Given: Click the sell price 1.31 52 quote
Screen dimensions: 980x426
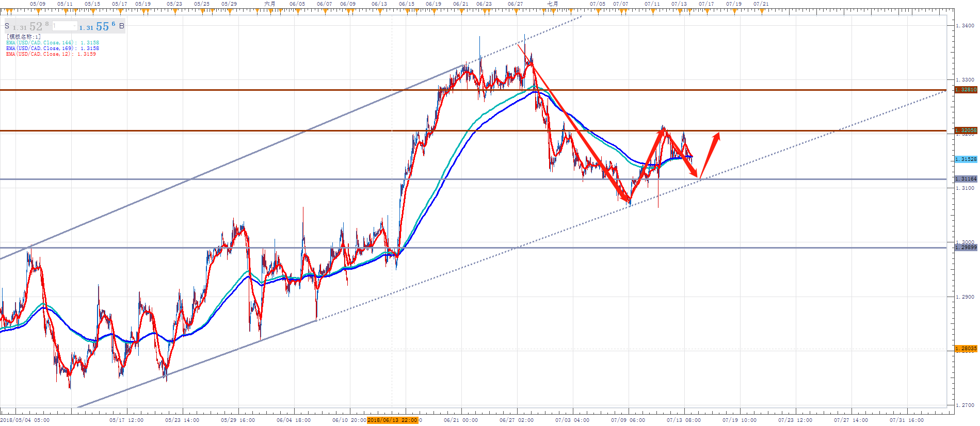Looking at the screenshot, I should tap(30, 26).
